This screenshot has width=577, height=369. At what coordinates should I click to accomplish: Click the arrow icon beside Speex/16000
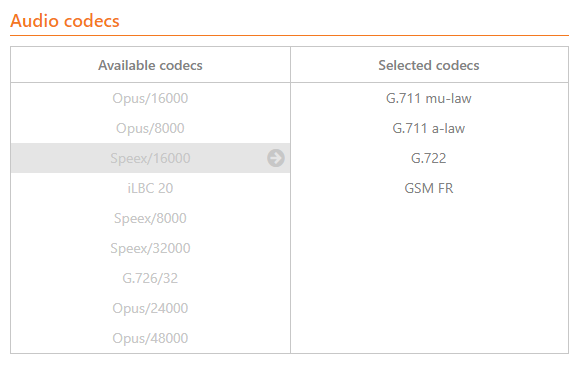point(276,158)
